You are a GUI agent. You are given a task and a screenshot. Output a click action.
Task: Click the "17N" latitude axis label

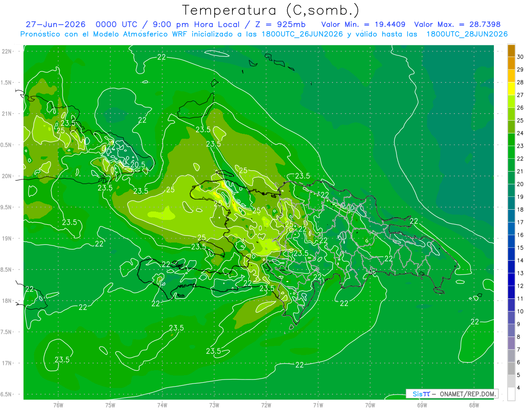(x=7, y=364)
